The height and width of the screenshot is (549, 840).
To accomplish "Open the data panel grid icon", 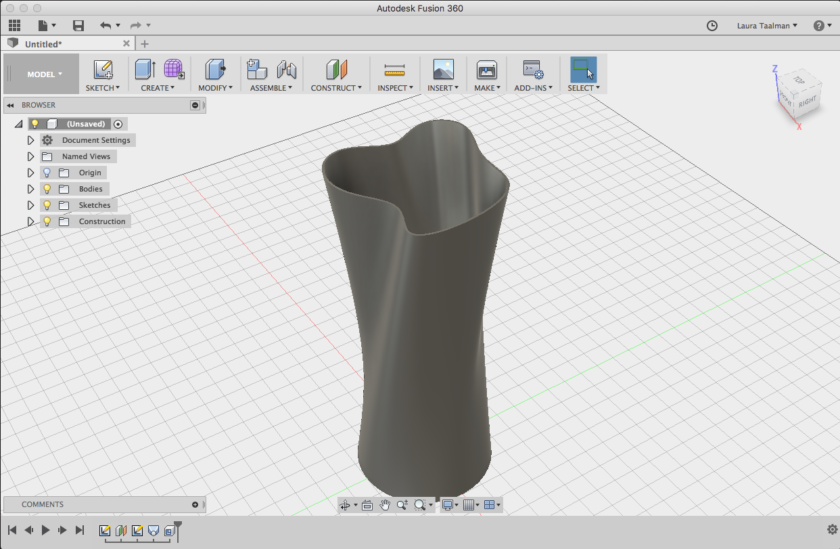I will 14,25.
